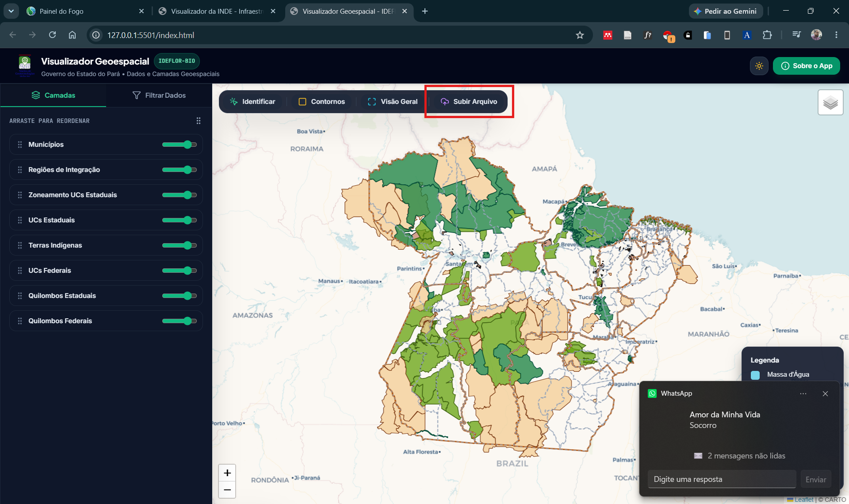Click the Massa d'Água legend color swatch
Viewport: 849px width, 504px height.
pos(755,375)
